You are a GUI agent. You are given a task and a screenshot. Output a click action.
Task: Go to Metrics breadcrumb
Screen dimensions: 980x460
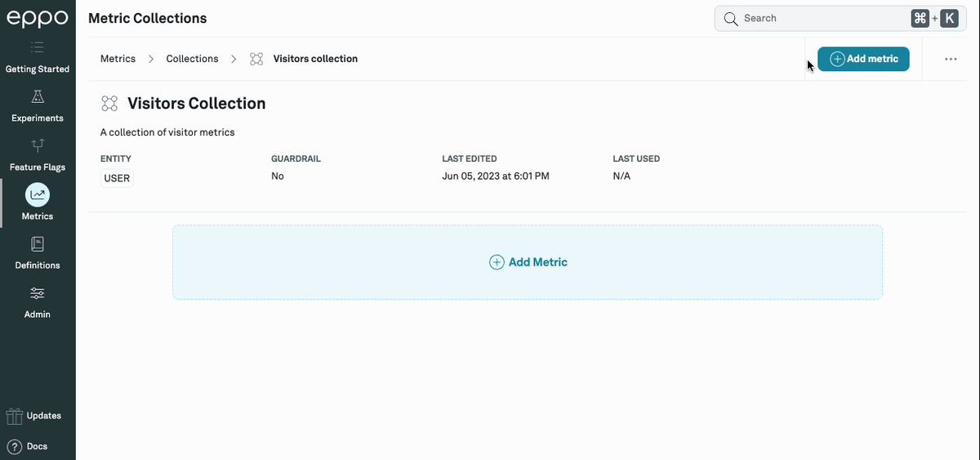[118, 59]
